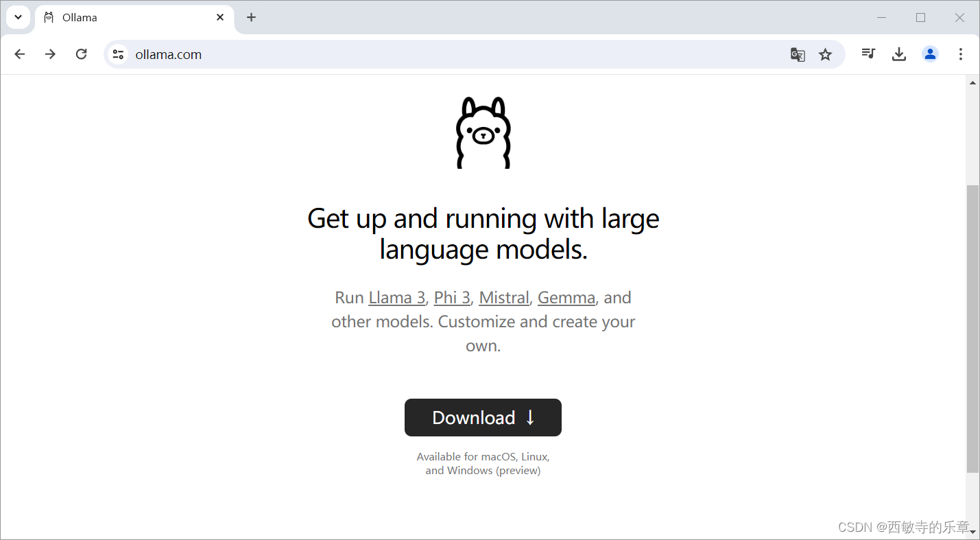This screenshot has width=980, height=540.
Task: Bookmark this page with the star icon
Action: 825,55
